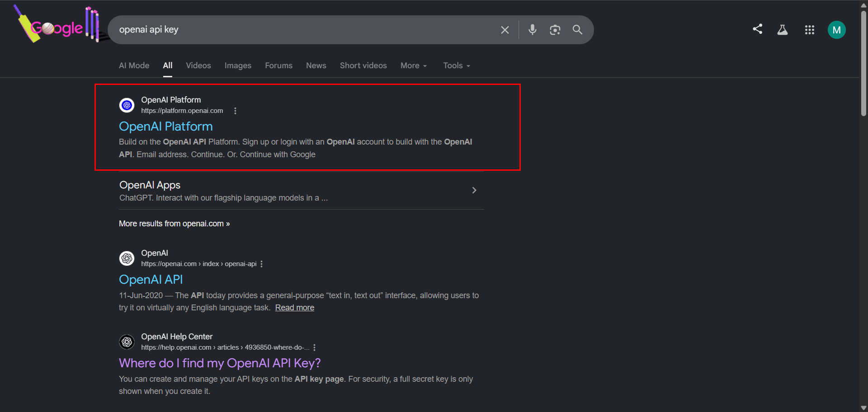Image resolution: width=868 pixels, height=412 pixels.
Task: Click the help.openai.com articles breadcrumb URL
Action: [225, 347]
